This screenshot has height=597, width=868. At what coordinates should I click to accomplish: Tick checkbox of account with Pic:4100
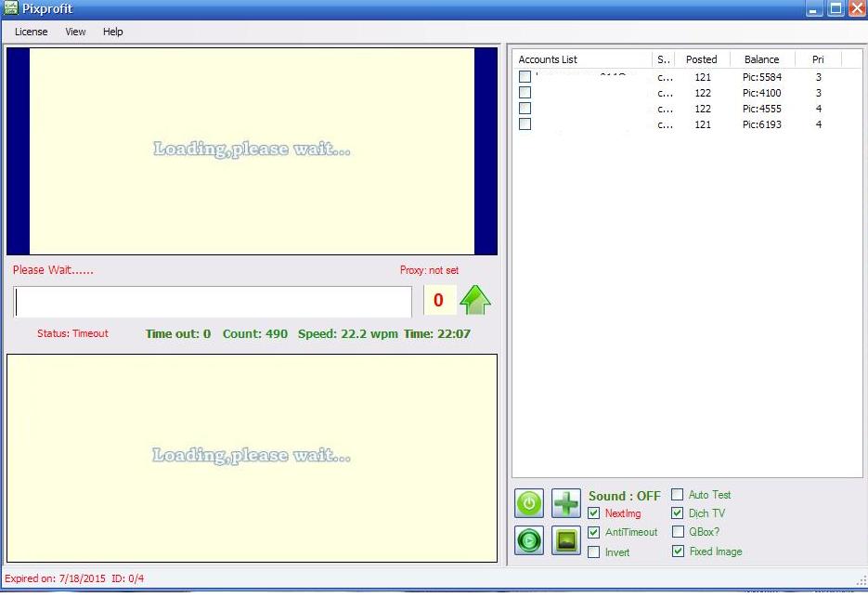pyautogui.click(x=525, y=93)
